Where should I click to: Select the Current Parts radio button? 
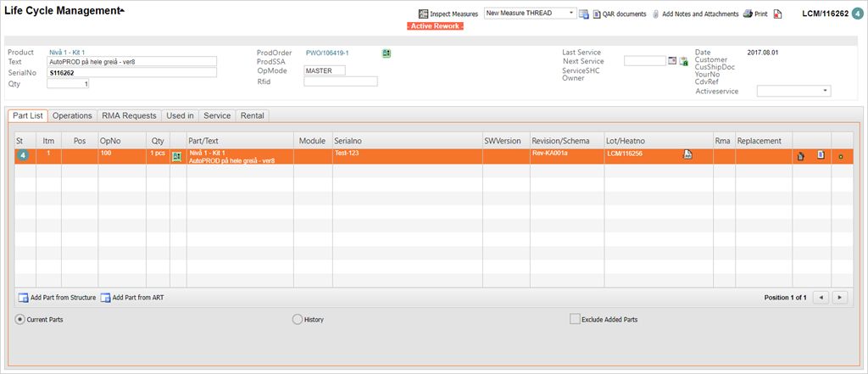click(20, 320)
